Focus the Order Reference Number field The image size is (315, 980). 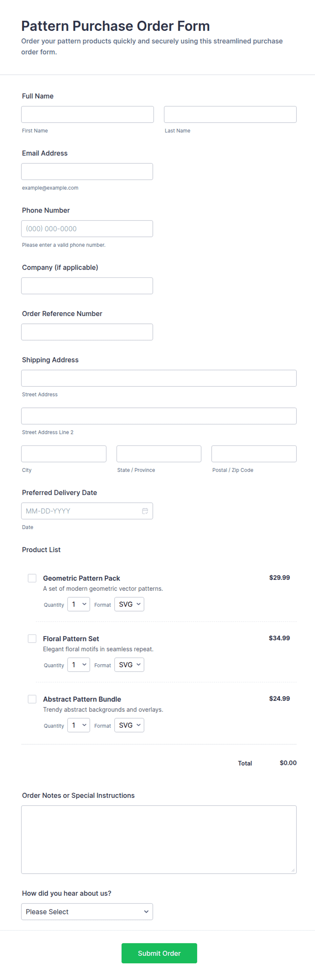pyautogui.click(x=87, y=332)
